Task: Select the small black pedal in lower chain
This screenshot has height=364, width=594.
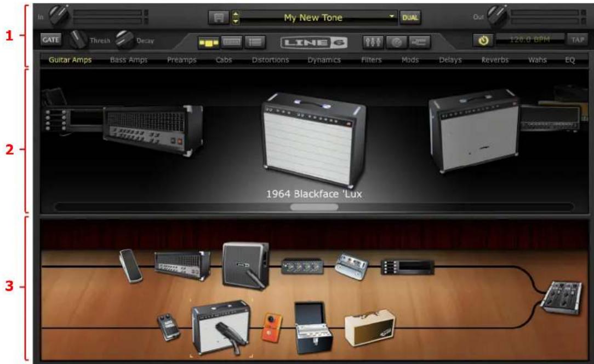Action: pyautogui.click(x=169, y=327)
